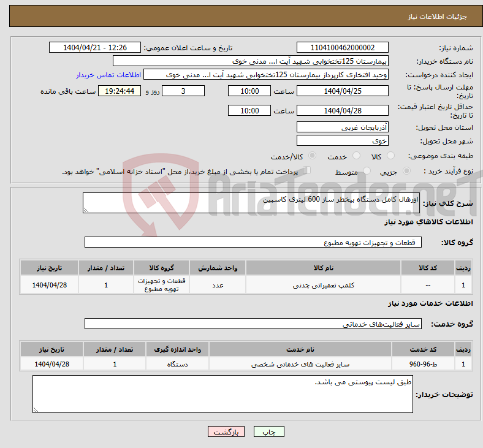Click the بازگشت (back) button

coord(226,431)
